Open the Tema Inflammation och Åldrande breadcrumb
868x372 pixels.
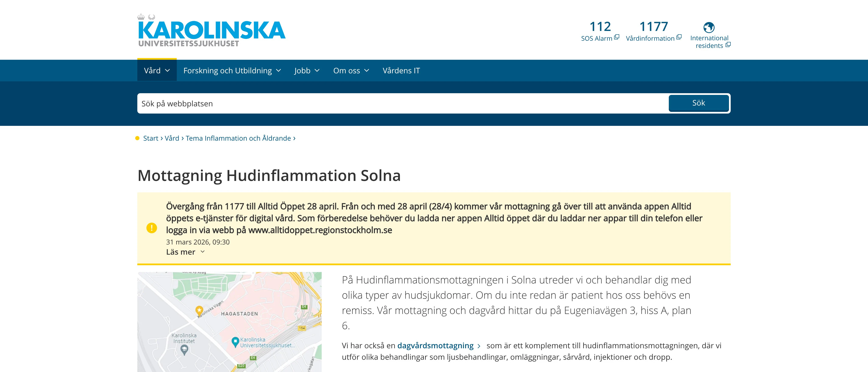click(x=238, y=138)
